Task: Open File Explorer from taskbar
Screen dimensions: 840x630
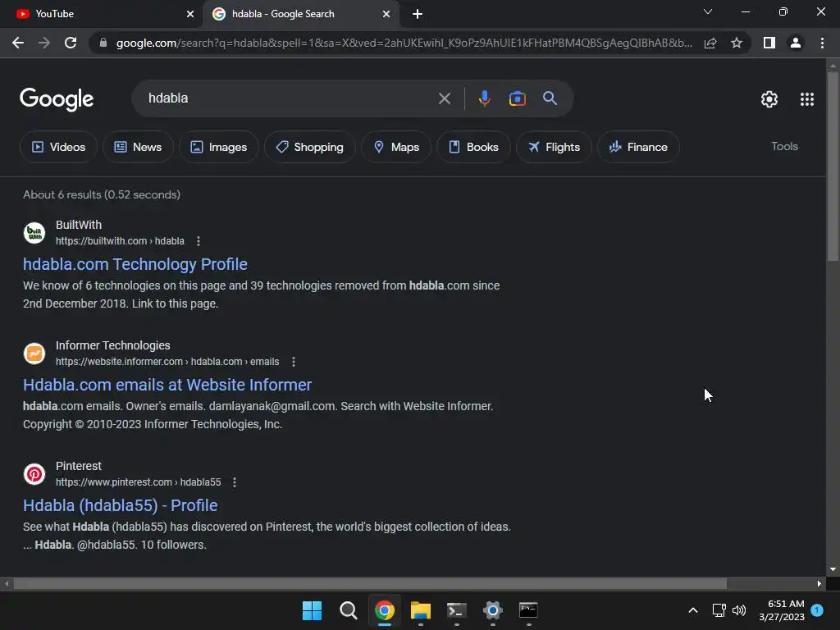Action: click(x=421, y=610)
